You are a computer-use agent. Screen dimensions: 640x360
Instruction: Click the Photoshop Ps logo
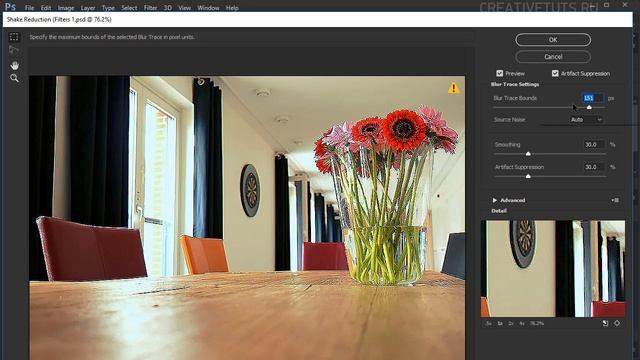pyautogui.click(x=10, y=7)
